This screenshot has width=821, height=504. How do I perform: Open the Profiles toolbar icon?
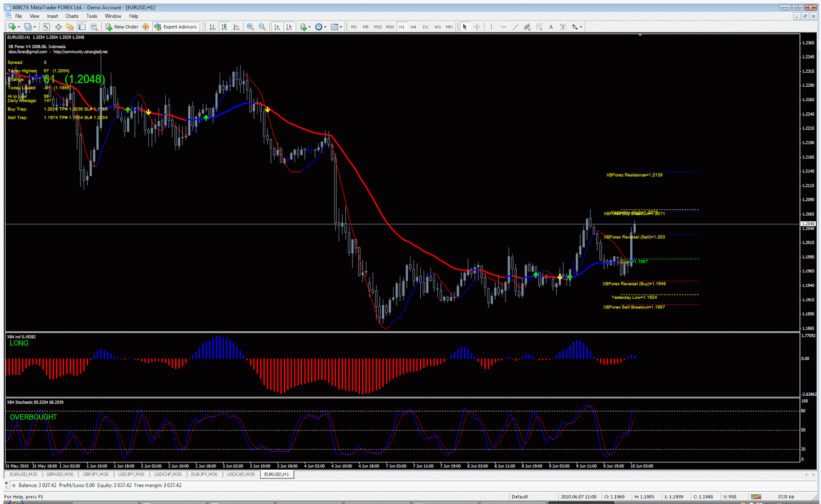tap(28, 27)
